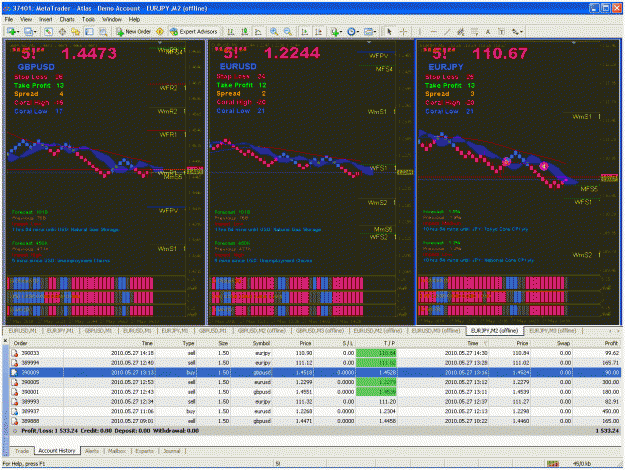Activate the GBPUSD chart window
Viewport: 625px width, 470px height.
click(104, 182)
